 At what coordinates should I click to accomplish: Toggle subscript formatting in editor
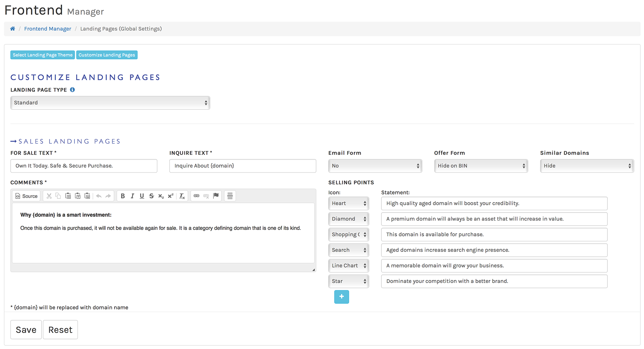click(x=161, y=196)
